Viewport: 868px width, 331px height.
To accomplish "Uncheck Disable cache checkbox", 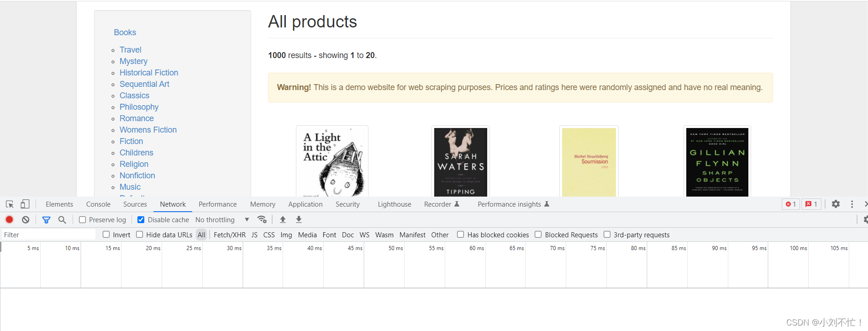I will (141, 220).
